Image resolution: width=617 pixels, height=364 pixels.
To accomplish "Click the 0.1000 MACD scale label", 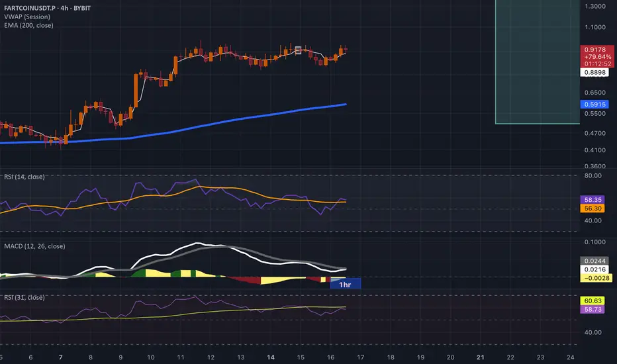I will coord(595,242).
